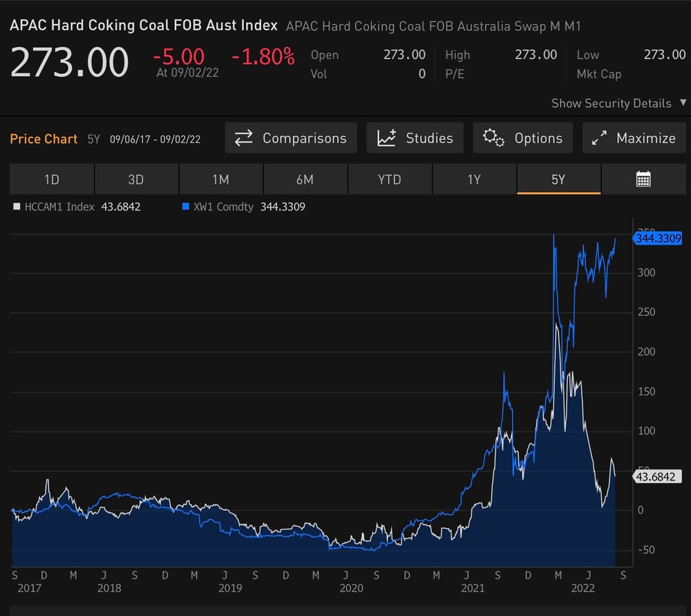The width and height of the screenshot is (691, 616).
Task: Click the Options gears icon
Action: (x=493, y=138)
